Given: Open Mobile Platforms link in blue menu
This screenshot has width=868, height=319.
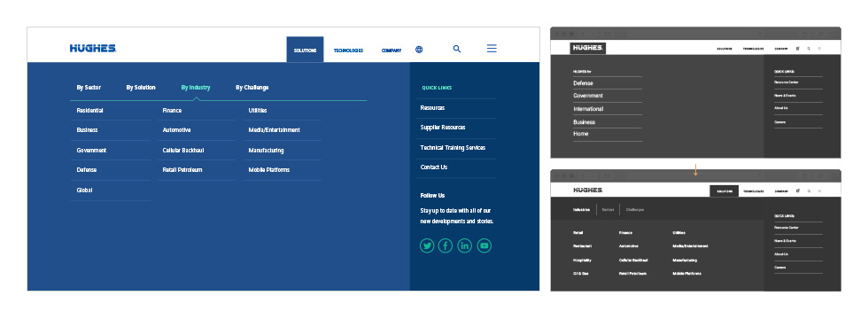Looking at the screenshot, I should (x=268, y=170).
